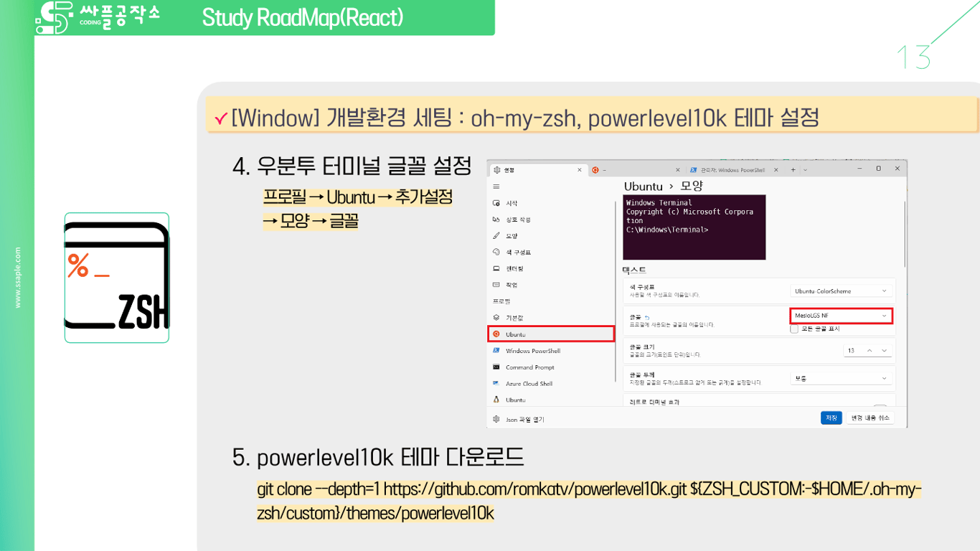
Task: Decrease font size with the down chevron
Action: click(885, 351)
